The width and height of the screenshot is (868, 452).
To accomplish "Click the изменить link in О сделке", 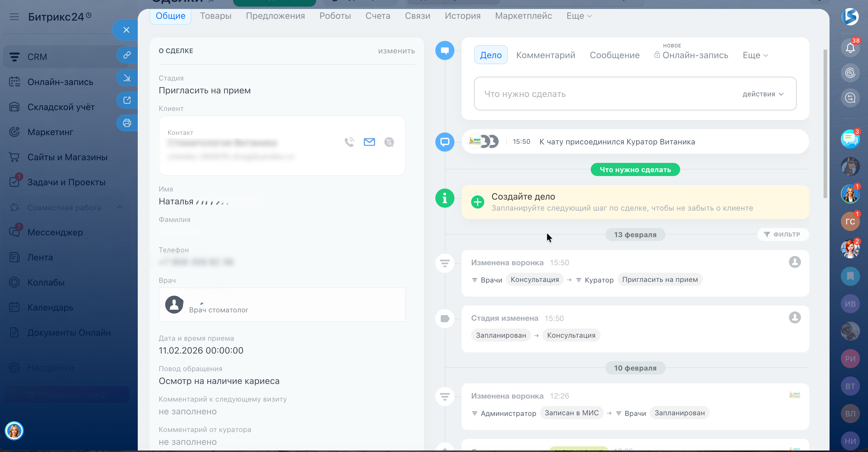I will pyautogui.click(x=396, y=51).
